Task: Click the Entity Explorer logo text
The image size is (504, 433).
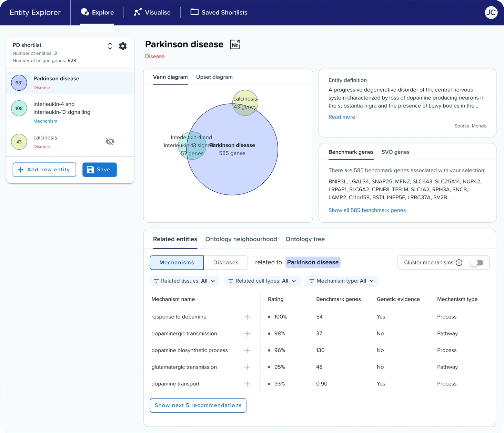Action: point(35,12)
